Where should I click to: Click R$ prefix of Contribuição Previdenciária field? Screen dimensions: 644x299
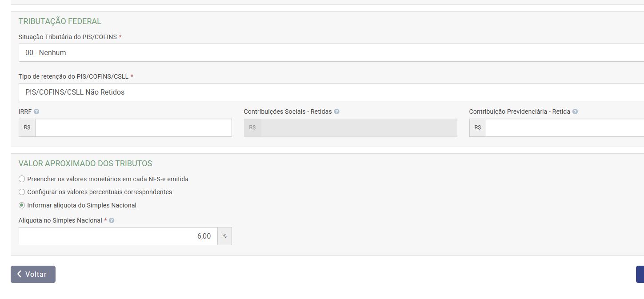[478, 128]
